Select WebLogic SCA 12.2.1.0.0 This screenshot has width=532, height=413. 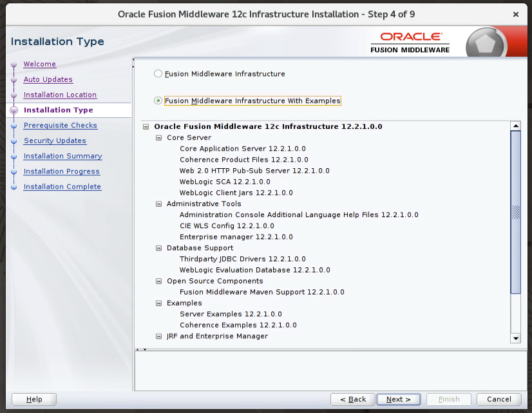click(x=225, y=182)
